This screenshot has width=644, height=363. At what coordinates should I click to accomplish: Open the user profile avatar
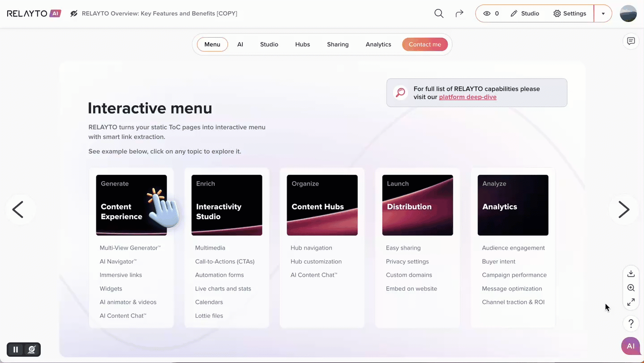pyautogui.click(x=628, y=13)
